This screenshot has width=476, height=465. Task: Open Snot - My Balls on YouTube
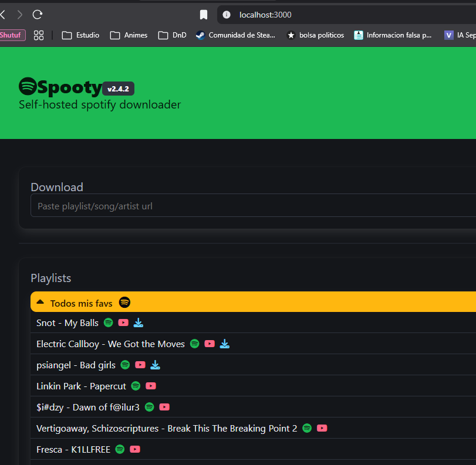(x=123, y=323)
